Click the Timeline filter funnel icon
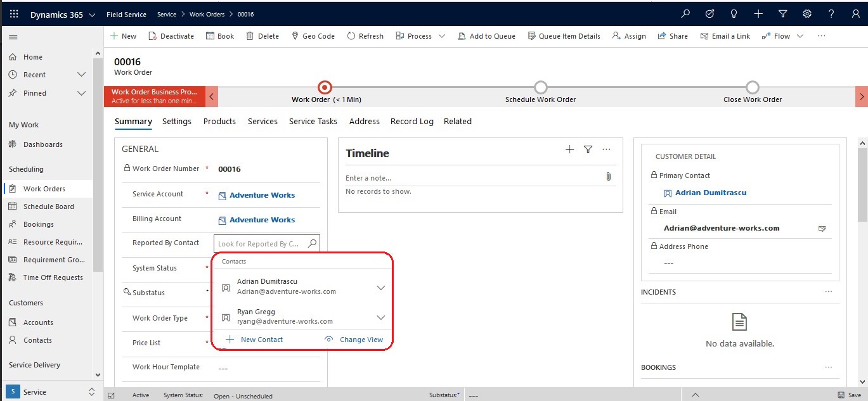 click(x=588, y=149)
